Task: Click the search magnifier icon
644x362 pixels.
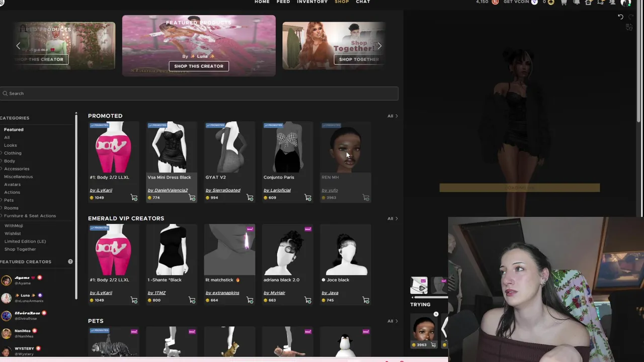Action: [5, 93]
